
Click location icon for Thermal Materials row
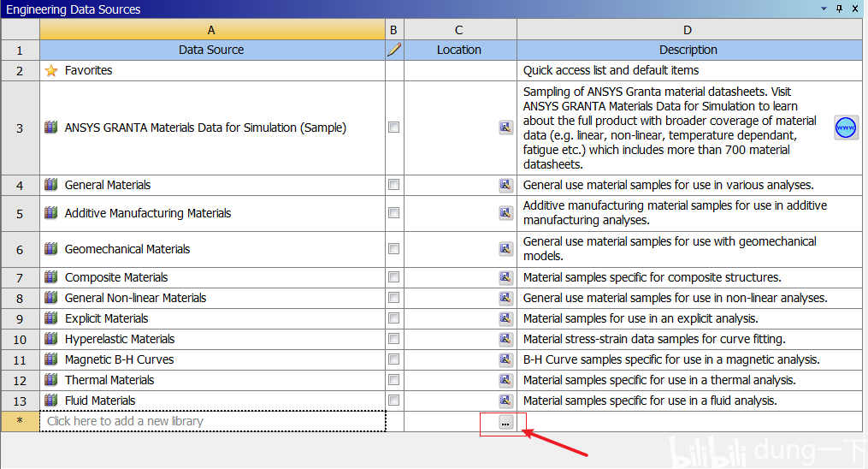tap(505, 379)
